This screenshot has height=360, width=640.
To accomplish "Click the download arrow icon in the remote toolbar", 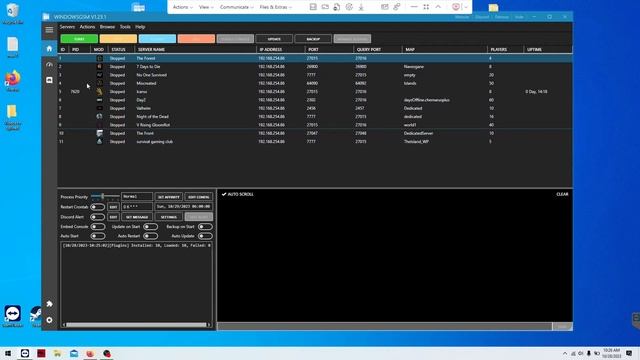I will 361,7.
